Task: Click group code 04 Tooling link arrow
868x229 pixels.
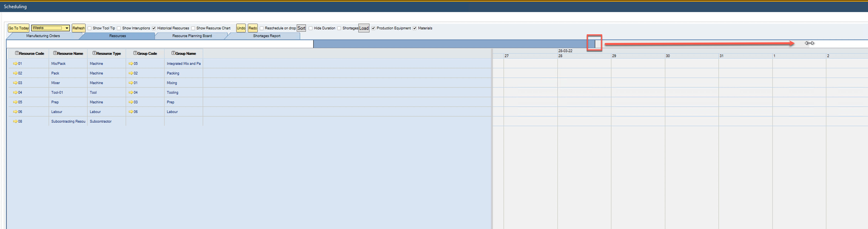Action: click(131, 92)
